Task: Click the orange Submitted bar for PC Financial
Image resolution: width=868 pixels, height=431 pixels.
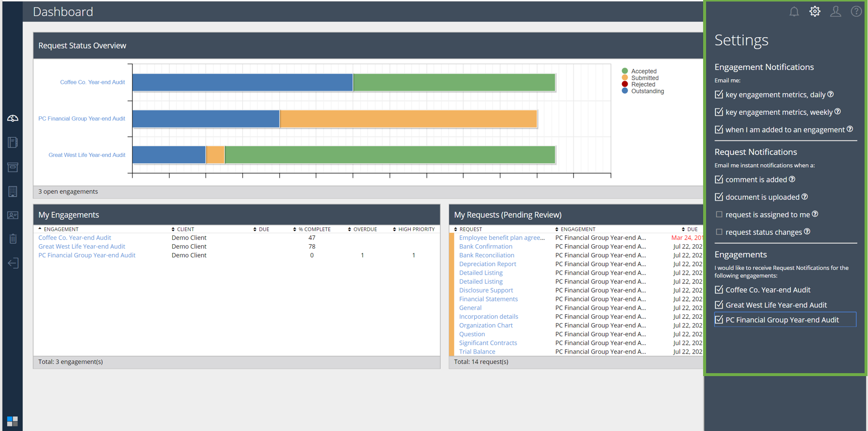Action: pos(408,119)
